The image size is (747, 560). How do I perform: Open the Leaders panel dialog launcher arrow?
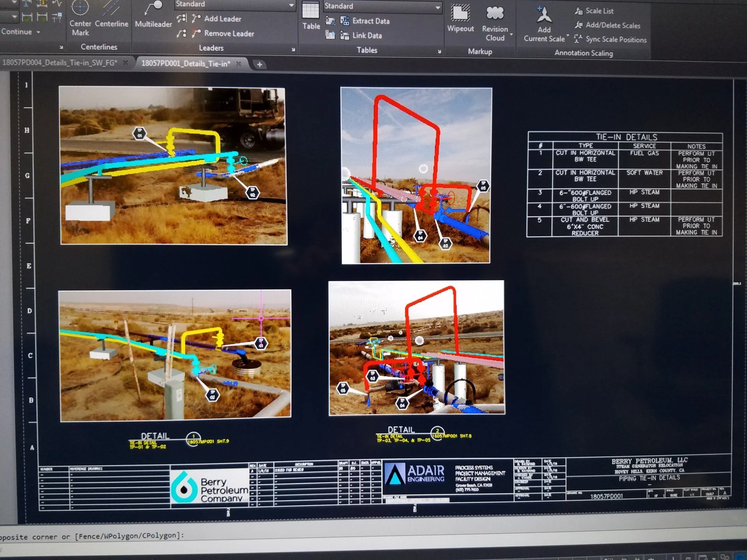(293, 49)
